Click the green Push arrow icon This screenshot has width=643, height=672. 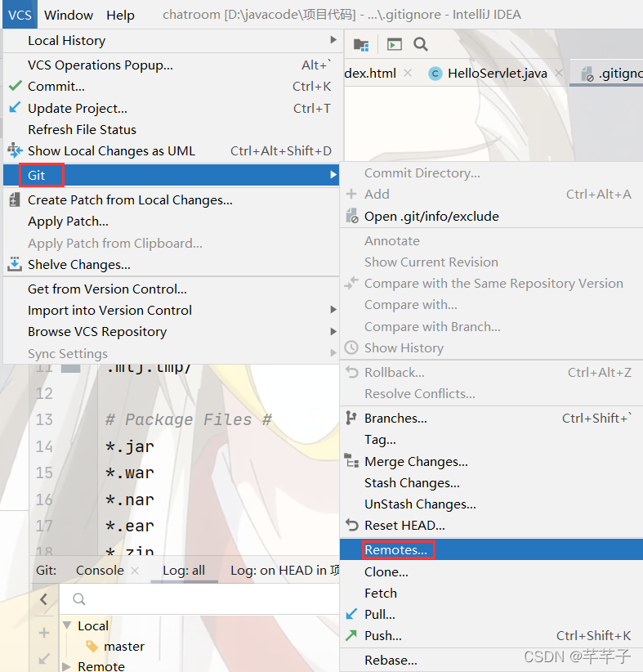(x=351, y=635)
